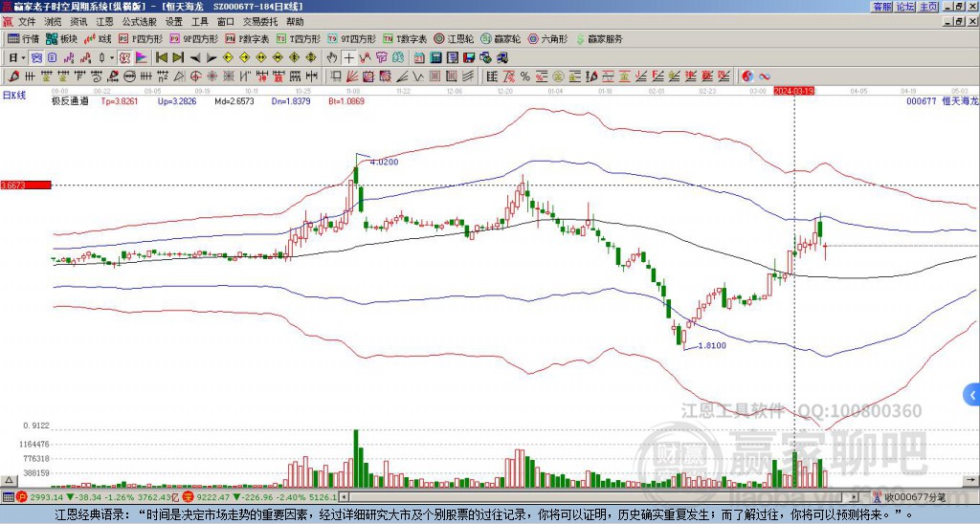Open the 帮助 menu
This screenshot has height=524, width=980.
(295, 22)
